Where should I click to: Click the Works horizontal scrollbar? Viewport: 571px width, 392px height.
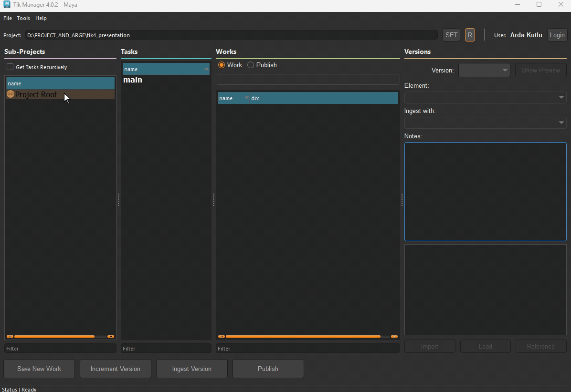click(303, 336)
